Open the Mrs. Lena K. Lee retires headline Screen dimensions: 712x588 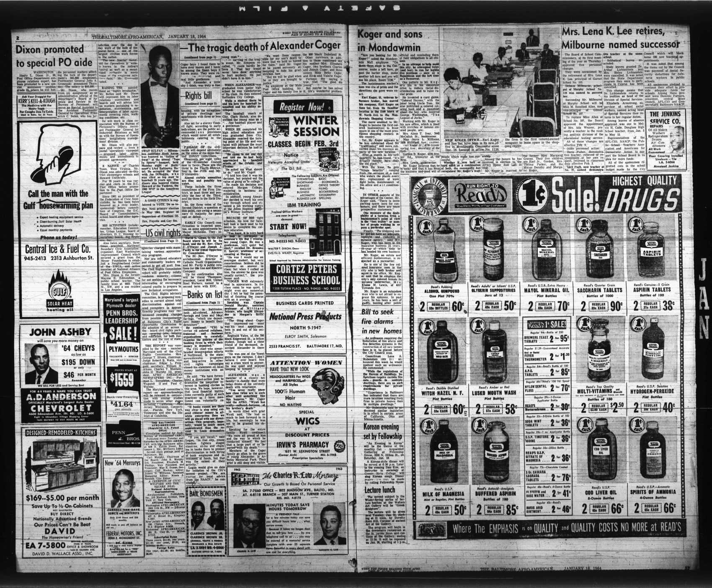[x=619, y=39]
